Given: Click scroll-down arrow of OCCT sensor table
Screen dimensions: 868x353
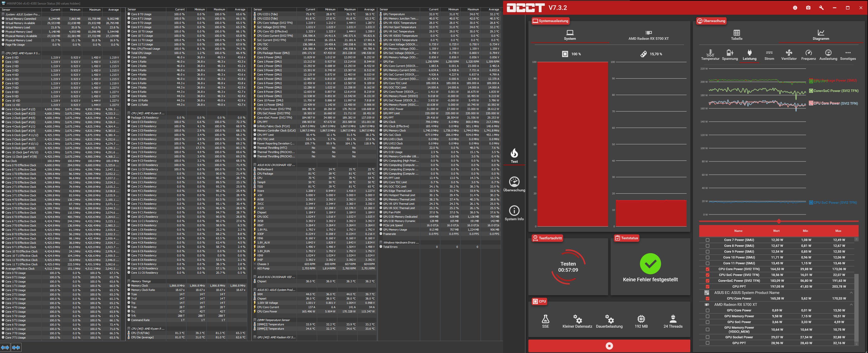Looking at the screenshot, I should click(x=856, y=344).
